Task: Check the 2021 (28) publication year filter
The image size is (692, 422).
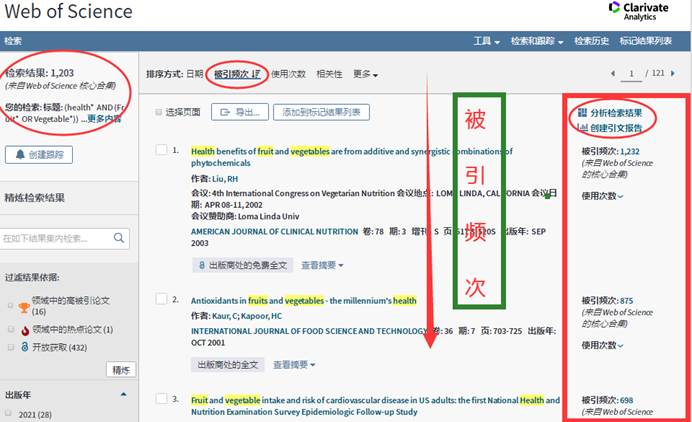Action: click(8, 413)
